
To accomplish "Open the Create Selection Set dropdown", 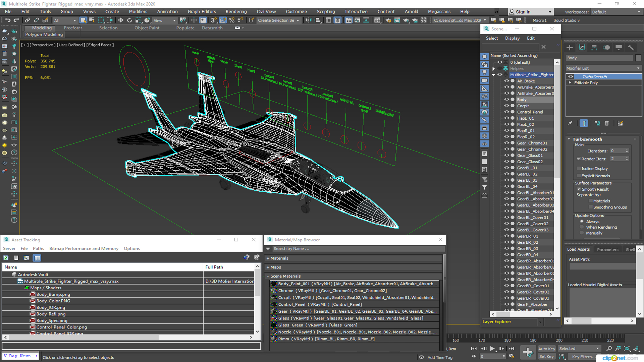I will [x=278, y=20].
